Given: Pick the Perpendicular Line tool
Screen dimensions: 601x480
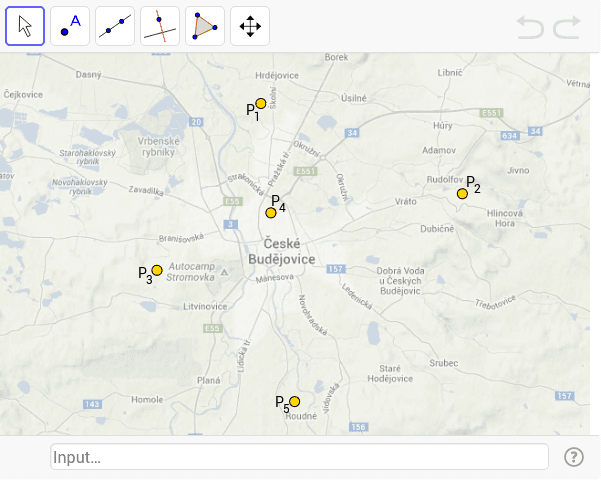Looking at the screenshot, I should [x=160, y=26].
